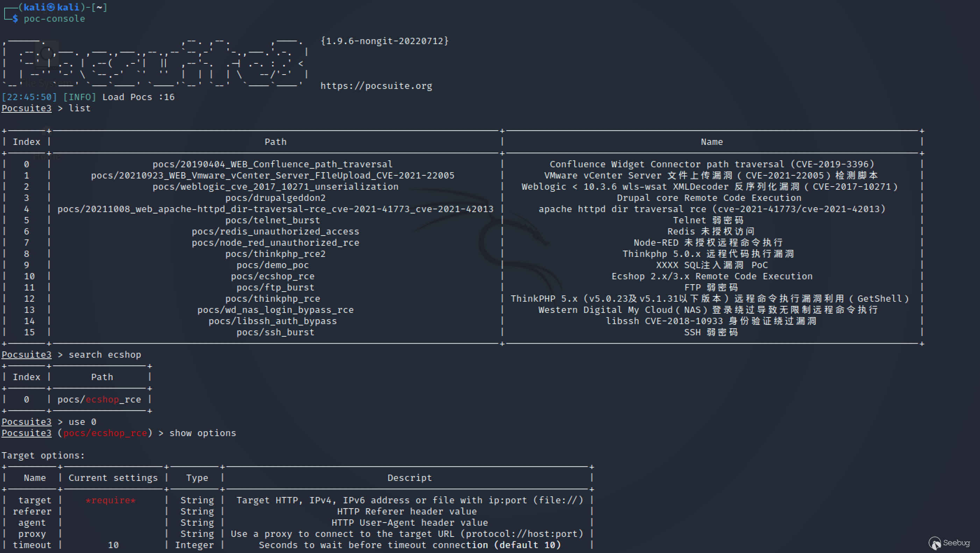980x553 pixels.
Task: Click Drupal core Remote Code Execution name
Action: click(709, 198)
